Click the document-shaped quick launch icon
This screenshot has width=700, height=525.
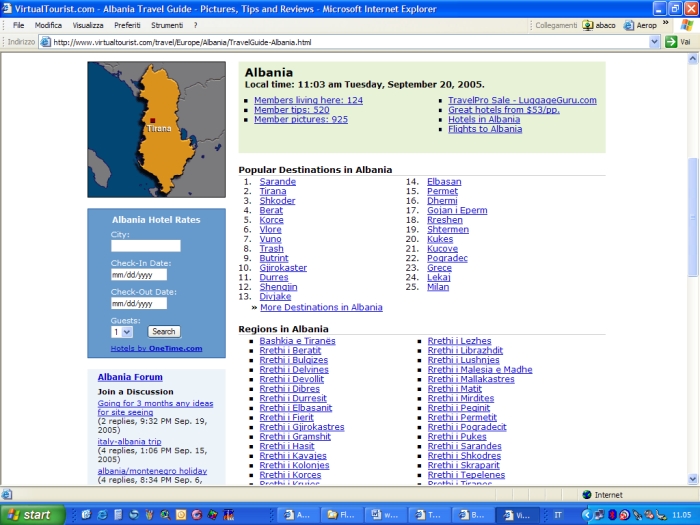(x=118, y=515)
